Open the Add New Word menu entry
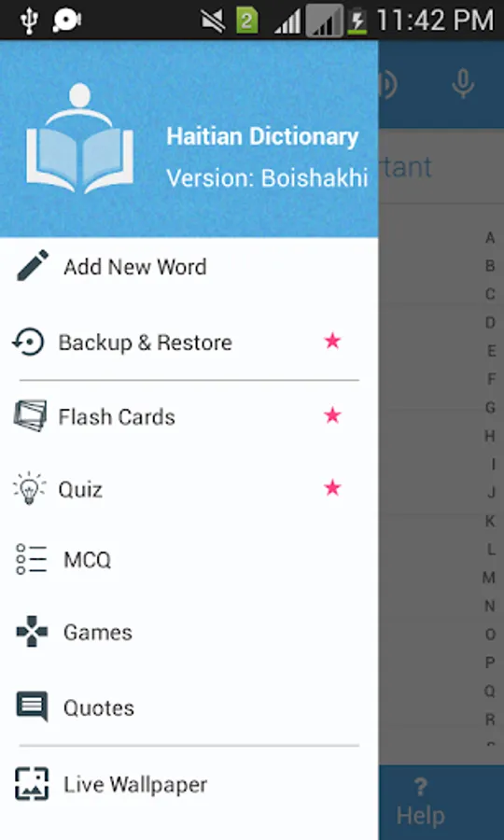Screen dimensions: 504x840 (x=189, y=266)
